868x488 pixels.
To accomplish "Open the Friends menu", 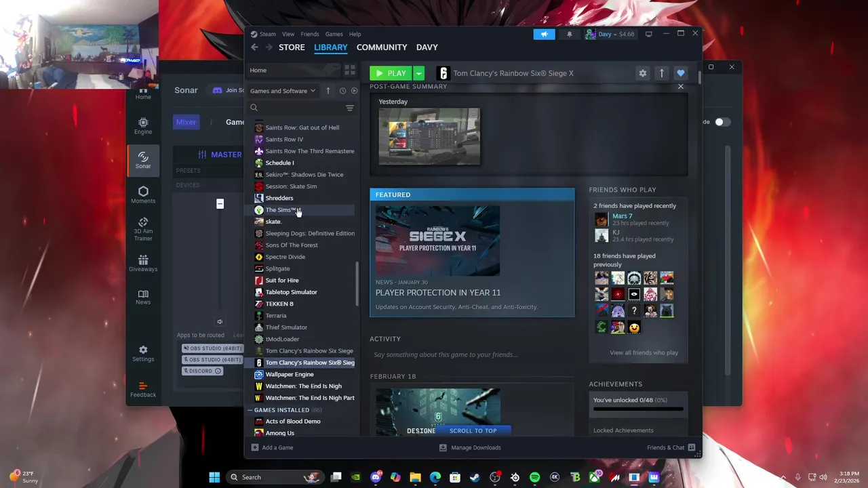I will 310,34.
